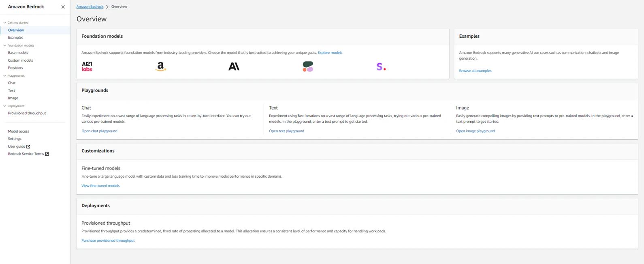Click Purchase provisioned throughput link
The width and height of the screenshot is (644, 264).
108,240
